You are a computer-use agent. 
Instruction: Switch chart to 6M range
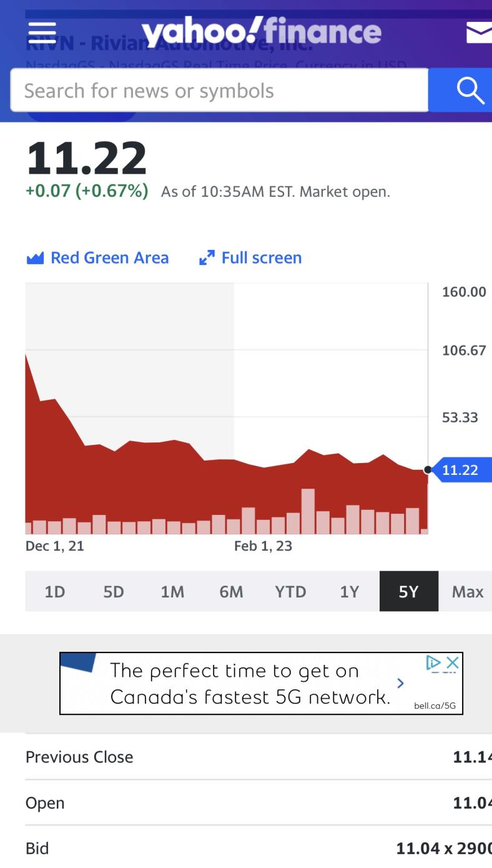coord(231,591)
